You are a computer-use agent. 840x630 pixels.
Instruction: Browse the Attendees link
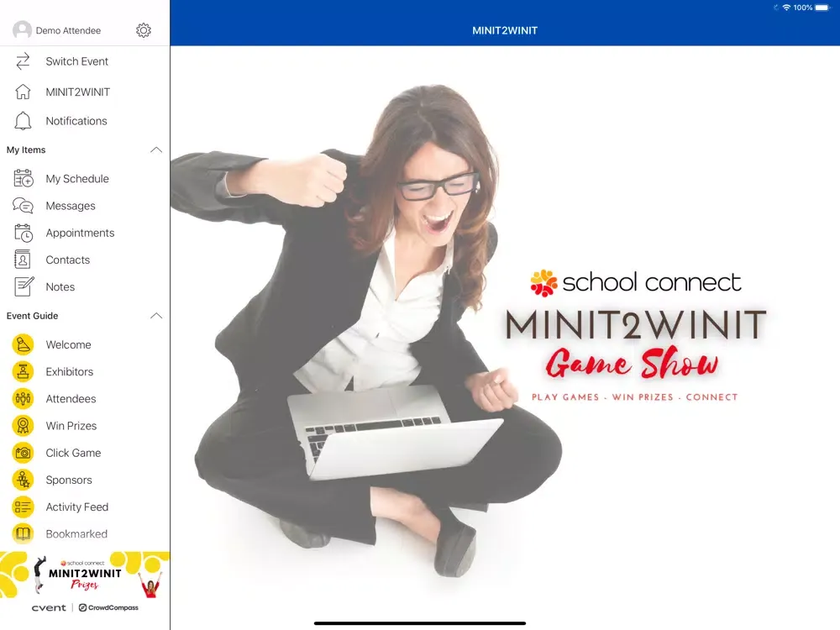[71, 399]
